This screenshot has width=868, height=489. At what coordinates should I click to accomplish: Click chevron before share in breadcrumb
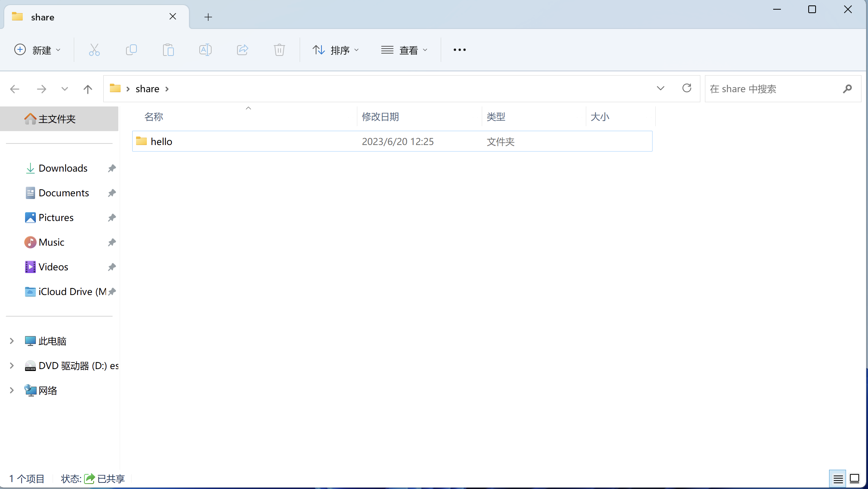[x=128, y=89]
